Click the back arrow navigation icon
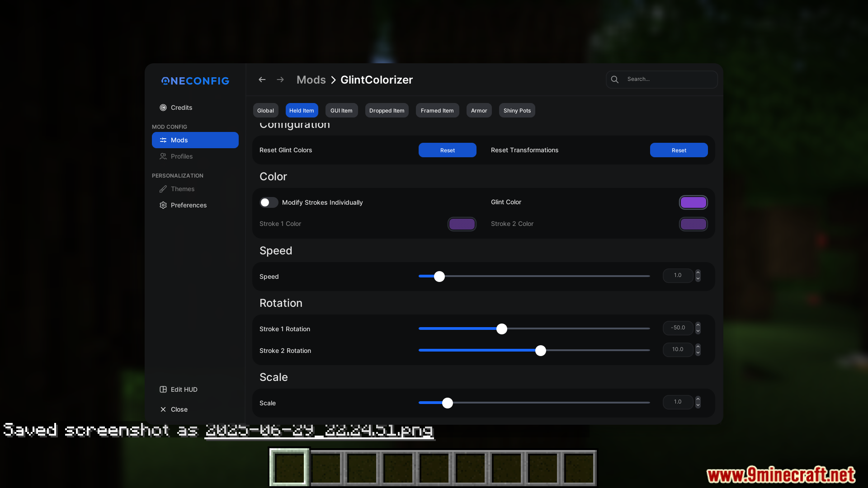Image resolution: width=868 pixels, height=488 pixels. tap(262, 80)
